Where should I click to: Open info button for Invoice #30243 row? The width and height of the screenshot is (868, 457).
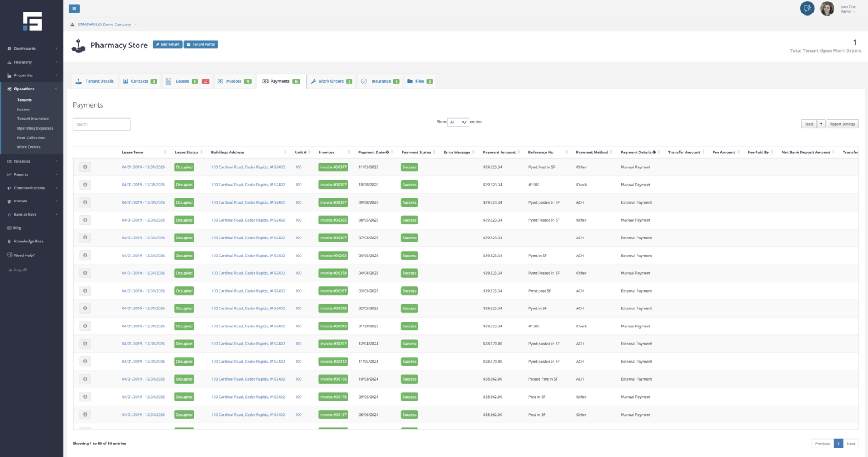[x=85, y=326]
